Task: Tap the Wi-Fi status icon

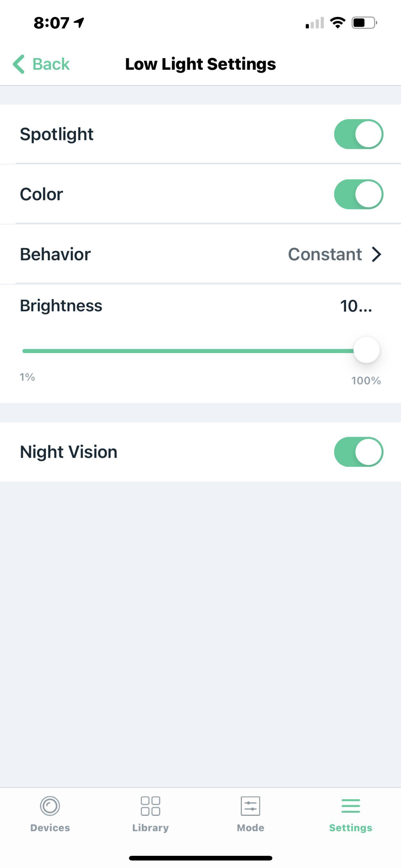Action: pyautogui.click(x=337, y=23)
